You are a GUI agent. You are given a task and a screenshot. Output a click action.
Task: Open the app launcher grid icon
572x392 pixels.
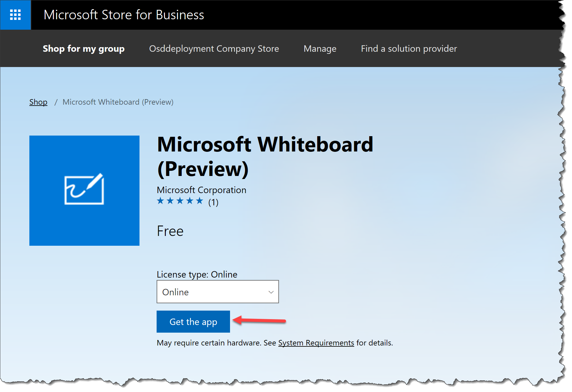tap(15, 14)
